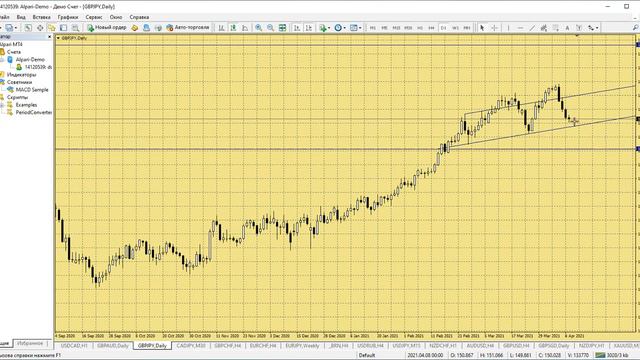The width and height of the screenshot is (640, 360).
Task: Select the Vertical Line drawing tool
Action: 508,28
